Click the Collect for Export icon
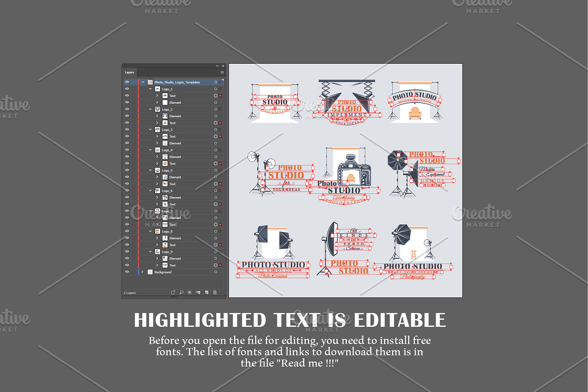Image resolution: width=588 pixels, height=392 pixels. (x=173, y=293)
